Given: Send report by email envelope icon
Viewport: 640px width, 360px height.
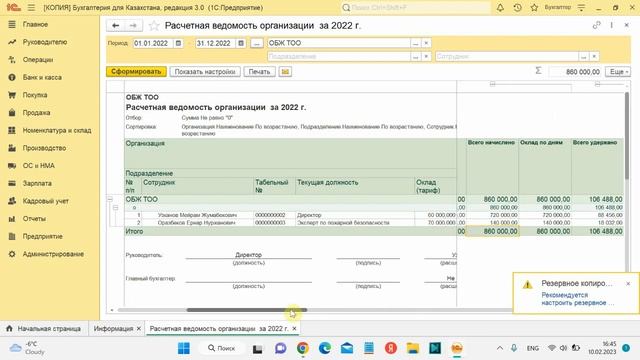Looking at the screenshot, I should pyautogui.click(x=285, y=72).
